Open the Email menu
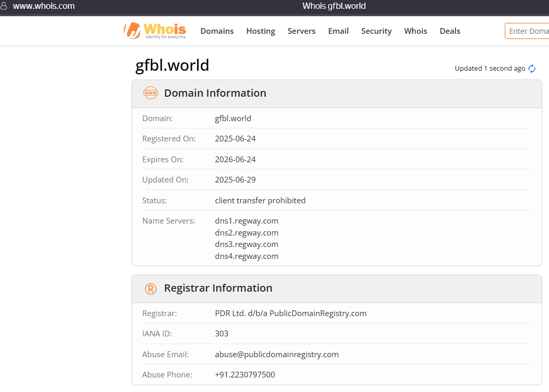 coord(338,31)
